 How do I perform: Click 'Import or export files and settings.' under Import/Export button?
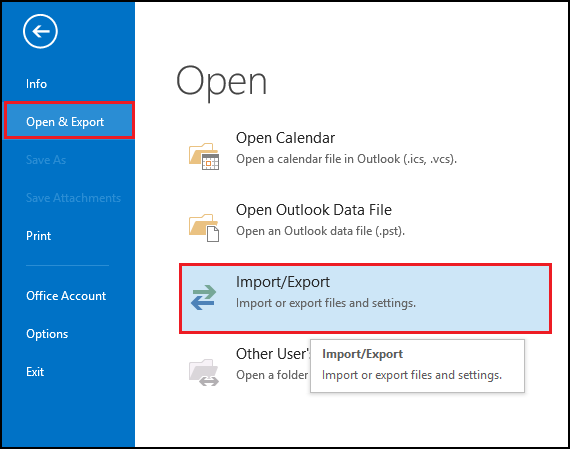326,303
